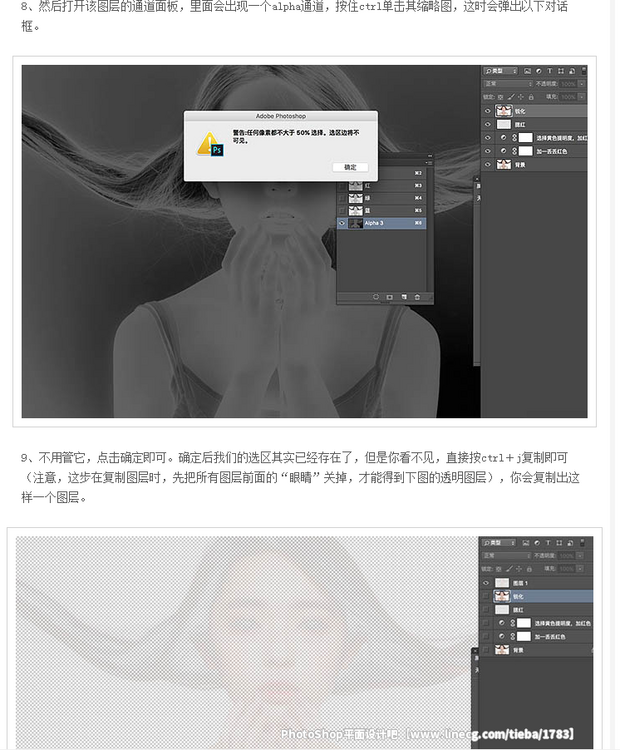
Task: Click delete channel trash icon in Channels panel
Action: coord(417,297)
